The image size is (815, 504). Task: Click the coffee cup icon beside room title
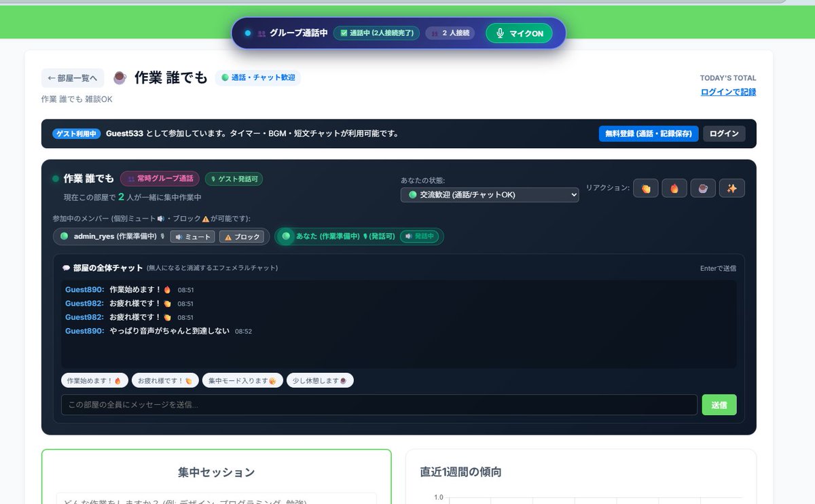click(120, 78)
